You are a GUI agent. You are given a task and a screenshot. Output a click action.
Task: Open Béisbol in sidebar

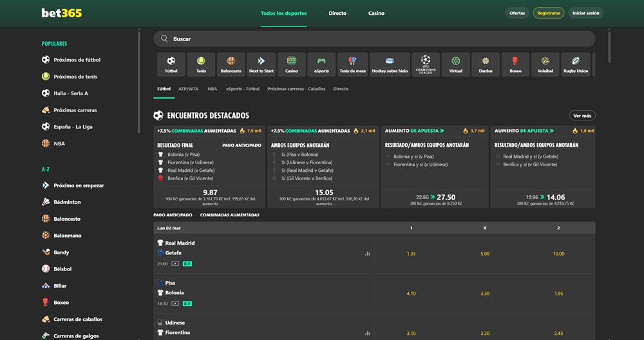(x=57, y=269)
